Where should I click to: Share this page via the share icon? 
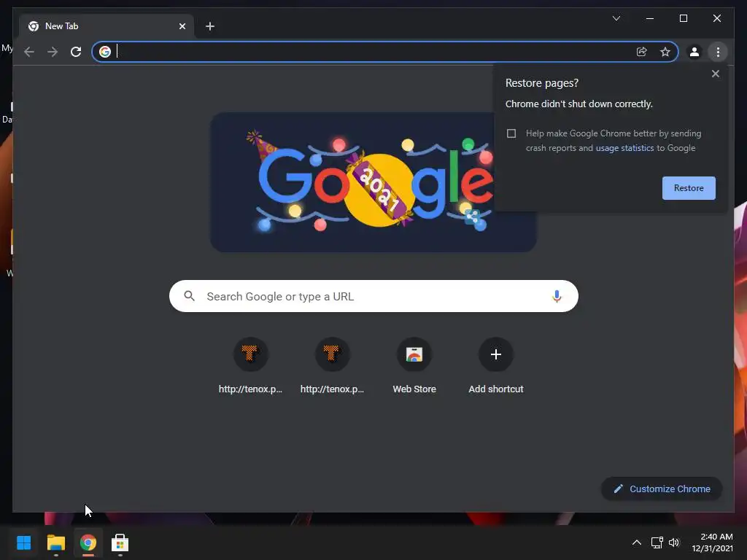coord(642,52)
